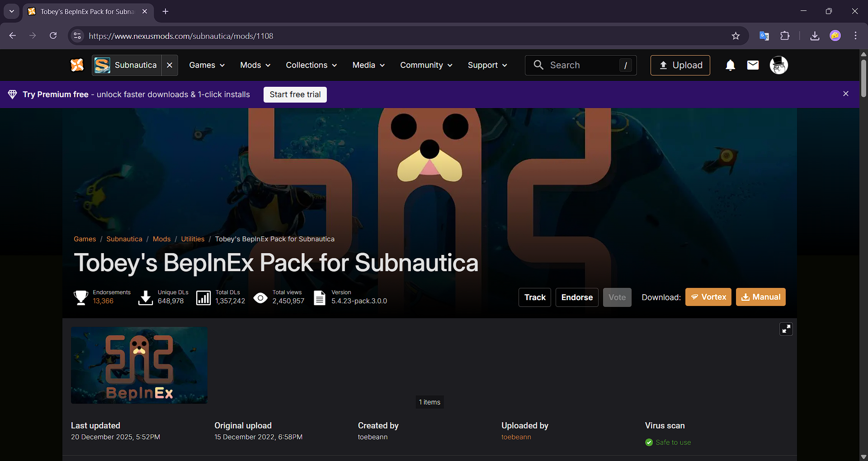This screenshot has width=868, height=461.
Task: Go to Utilities breadcrumb
Action: tap(193, 239)
